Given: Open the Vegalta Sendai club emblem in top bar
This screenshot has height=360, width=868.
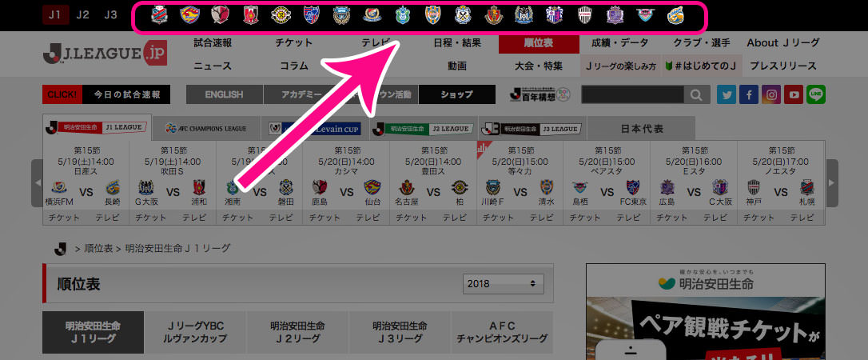Looking at the screenshot, I should [190, 15].
